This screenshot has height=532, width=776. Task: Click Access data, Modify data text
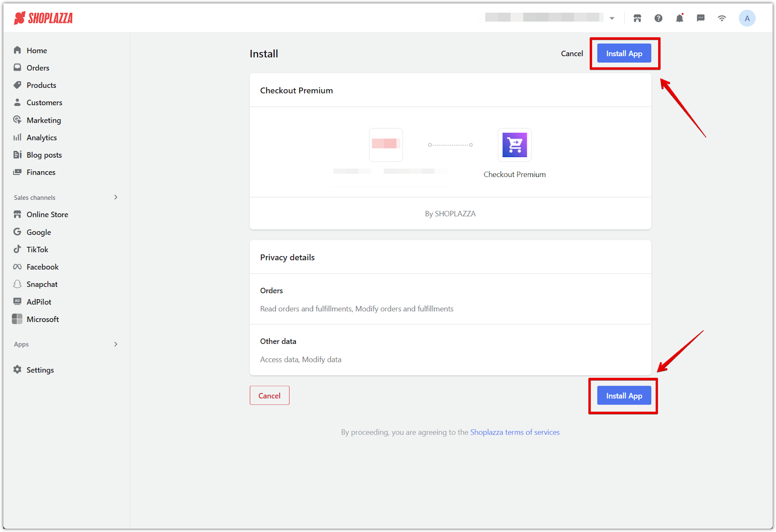(x=301, y=359)
